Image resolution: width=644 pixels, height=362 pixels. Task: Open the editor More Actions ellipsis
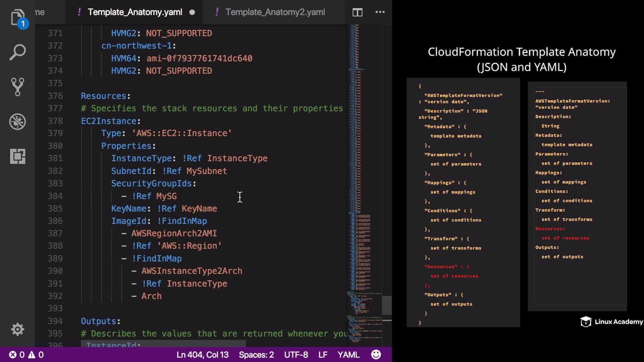point(380,12)
